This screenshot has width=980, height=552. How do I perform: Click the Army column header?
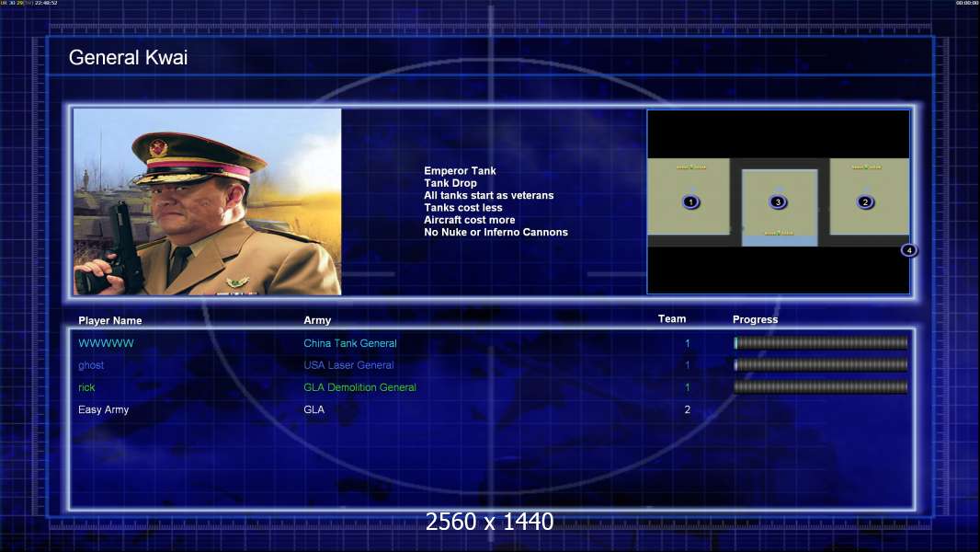click(317, 320)
